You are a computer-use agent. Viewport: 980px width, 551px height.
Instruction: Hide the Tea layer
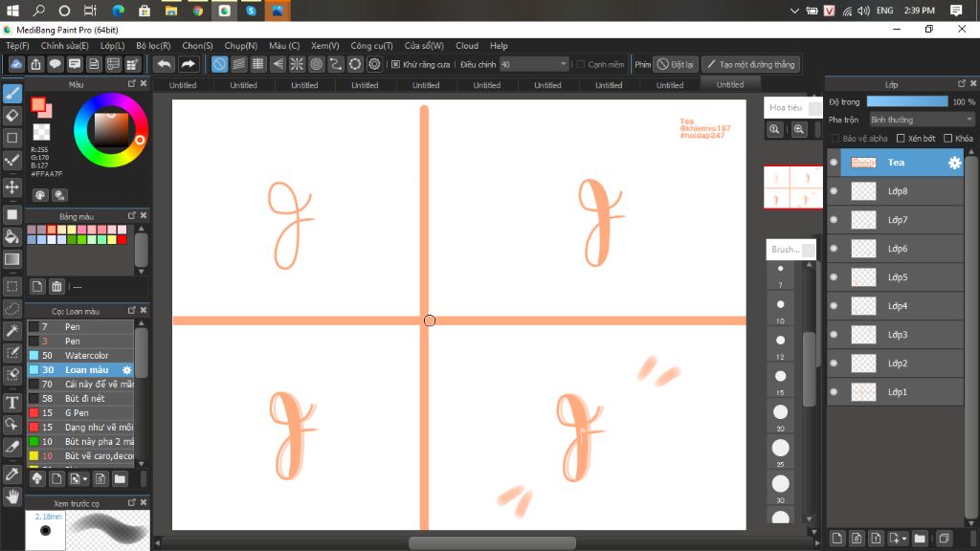[x=834, y=163]
